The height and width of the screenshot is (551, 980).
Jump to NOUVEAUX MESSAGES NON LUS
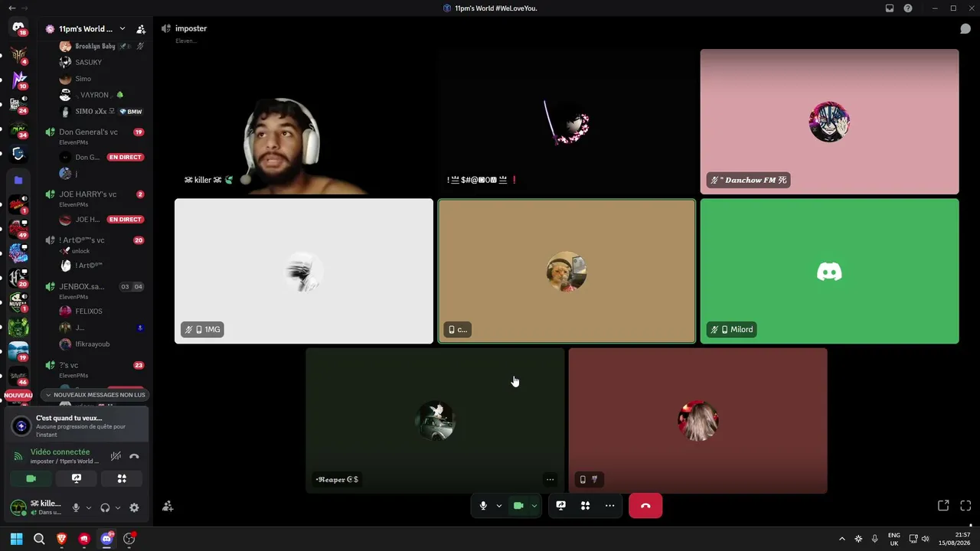point(95,395)
